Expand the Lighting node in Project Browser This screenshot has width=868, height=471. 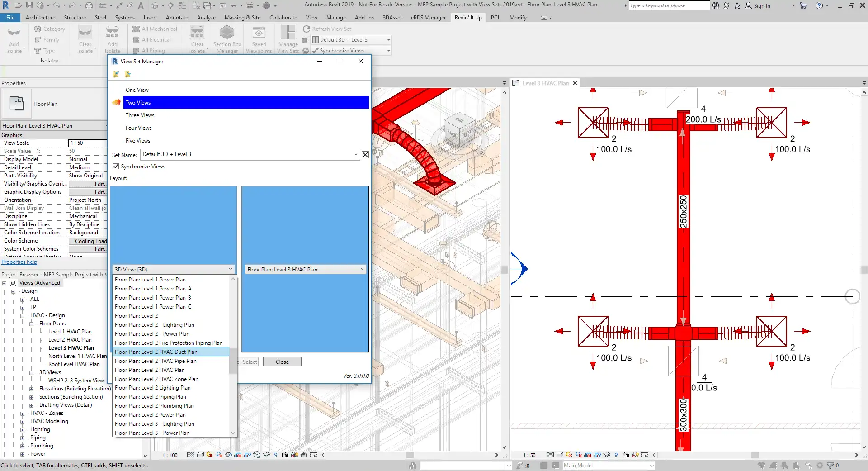(x=23, y=430)
